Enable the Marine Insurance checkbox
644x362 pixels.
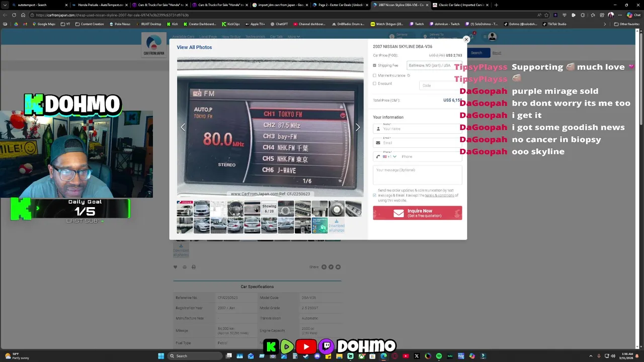(x=374, y=75)
